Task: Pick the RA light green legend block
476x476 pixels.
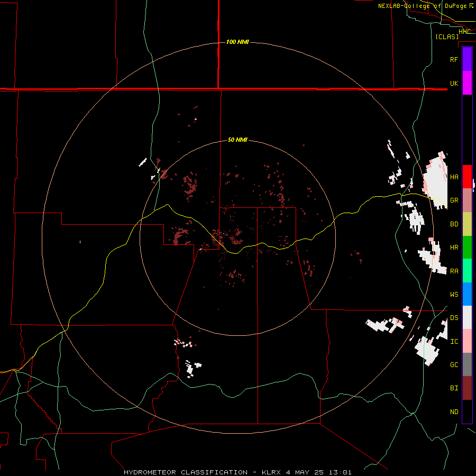Action: coord(467,271)
